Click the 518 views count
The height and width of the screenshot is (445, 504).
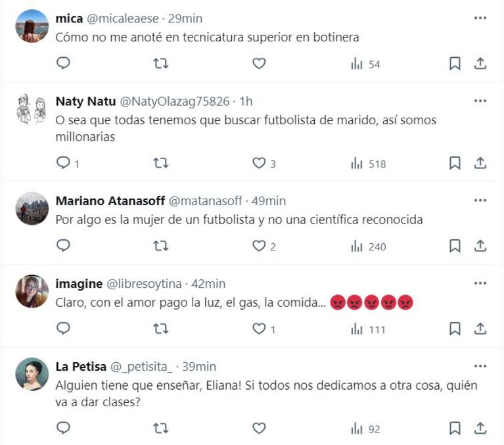tap(369, 164)
